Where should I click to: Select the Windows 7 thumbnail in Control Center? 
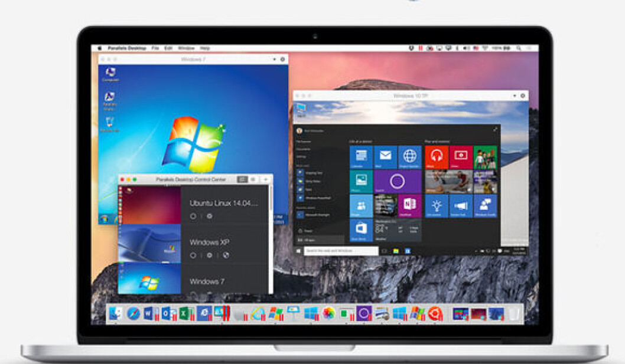coord(150,279)
